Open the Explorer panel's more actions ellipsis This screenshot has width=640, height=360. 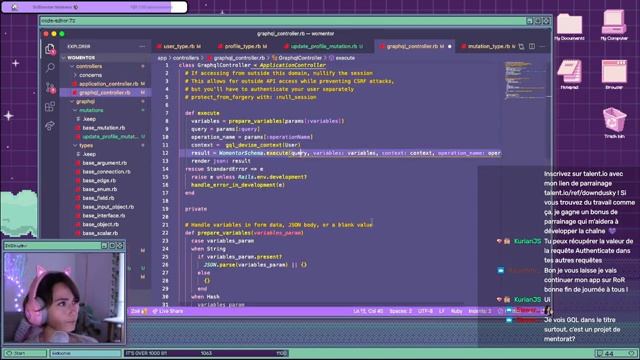(x=142, y=47)
